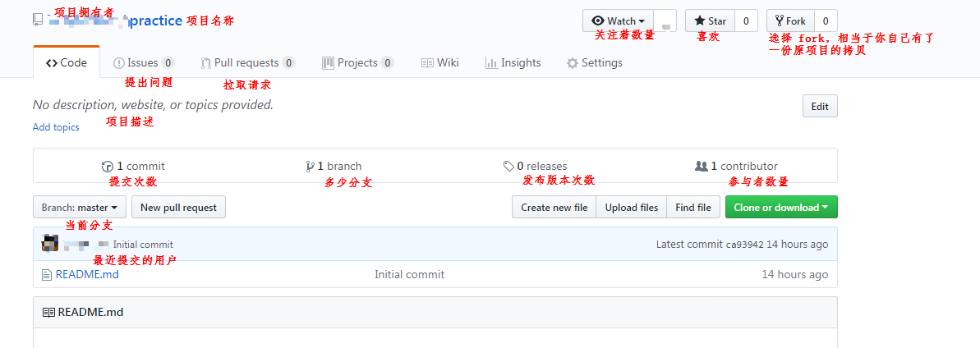
Task: Click the contributors people icon
Action: click(x=702, y=167)
